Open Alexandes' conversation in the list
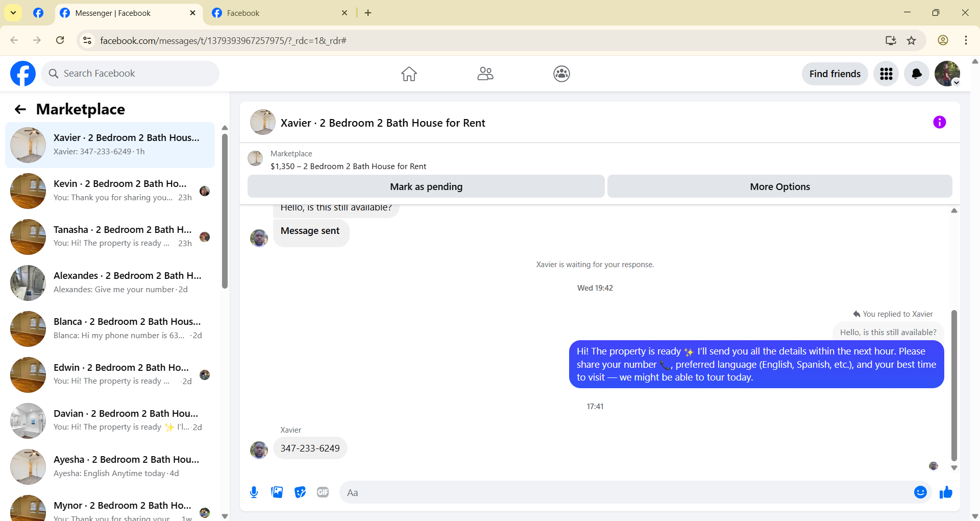 [x=110, y=283]
